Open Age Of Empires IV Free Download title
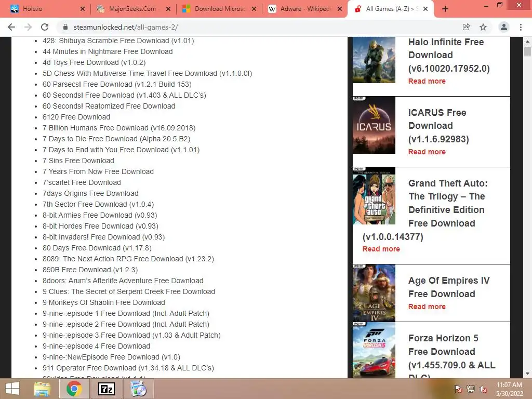 tap(449, 287)
